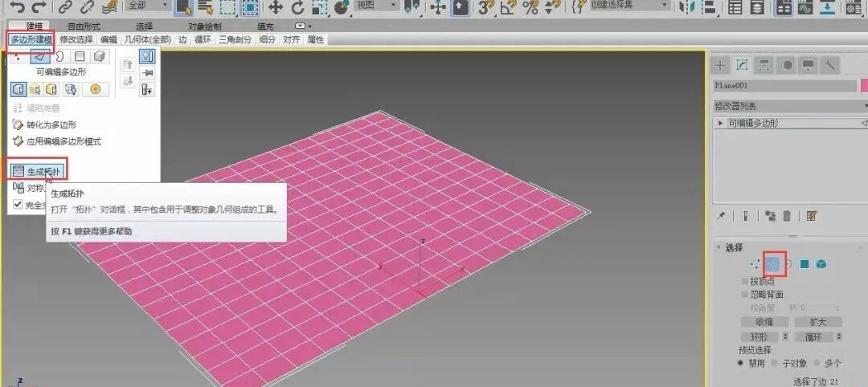Open the Create tab (plus icon)
This screenshot has width=868, height=387.
click(x=719, y=65)
